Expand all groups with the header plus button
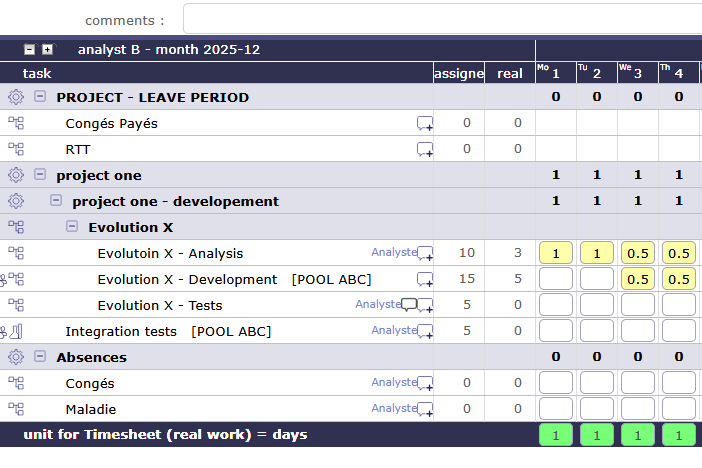 [47, 49]
